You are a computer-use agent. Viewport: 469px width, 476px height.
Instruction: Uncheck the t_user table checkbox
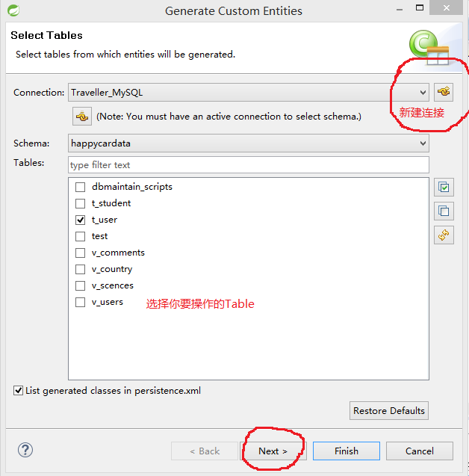coord(80,220)
